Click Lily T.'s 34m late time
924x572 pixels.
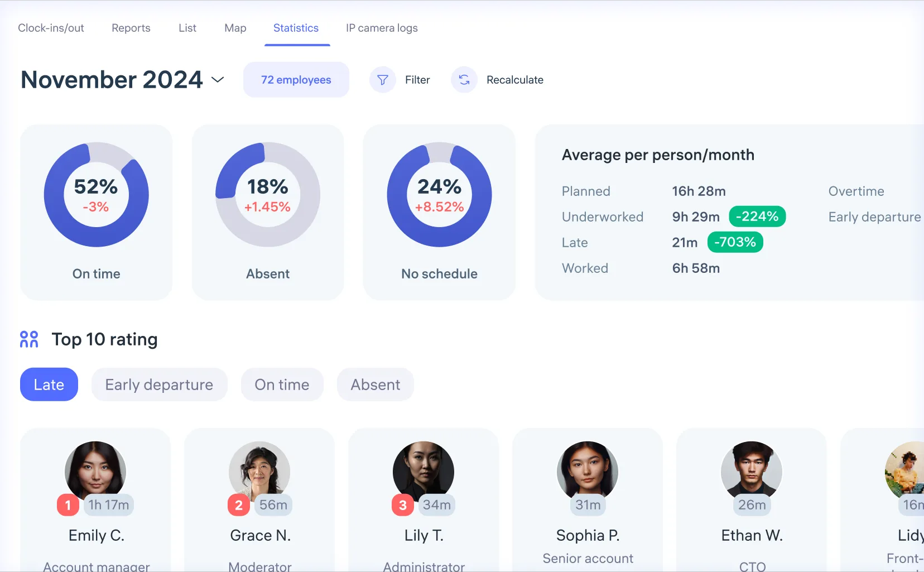point(437,505)
